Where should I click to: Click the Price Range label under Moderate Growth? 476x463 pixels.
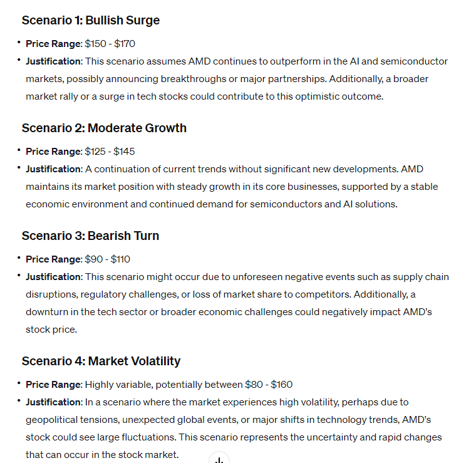point(54,152)
